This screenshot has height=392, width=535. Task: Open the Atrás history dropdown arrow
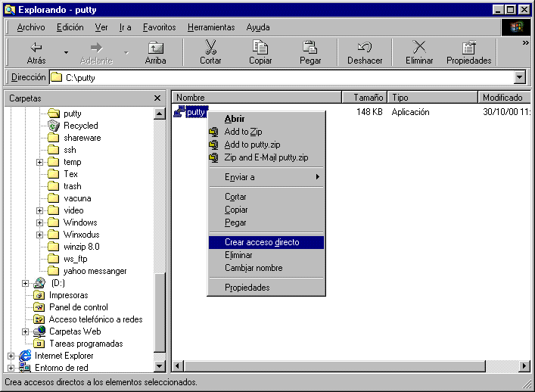pyautogui.click(x=66, y=52)
